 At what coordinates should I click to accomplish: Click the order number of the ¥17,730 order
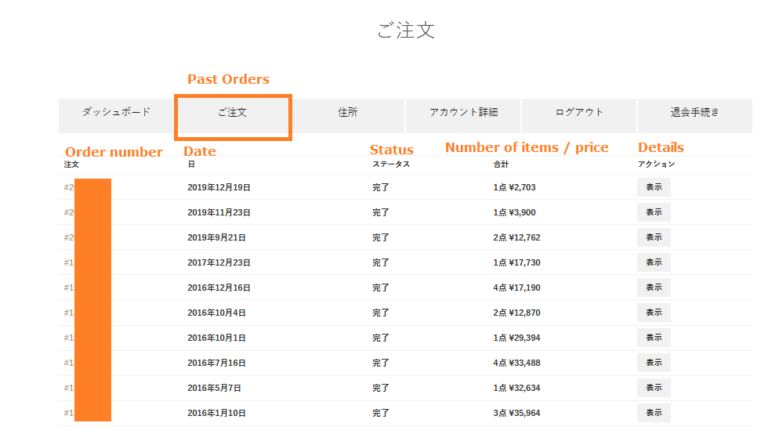(x=69, y=262)
